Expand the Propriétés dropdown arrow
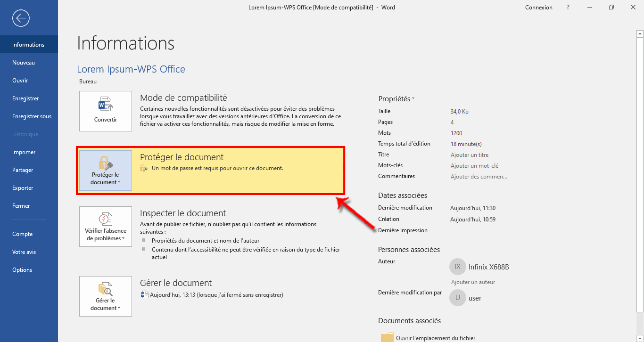This screenshot has height=342, width=644. [413, 99]
